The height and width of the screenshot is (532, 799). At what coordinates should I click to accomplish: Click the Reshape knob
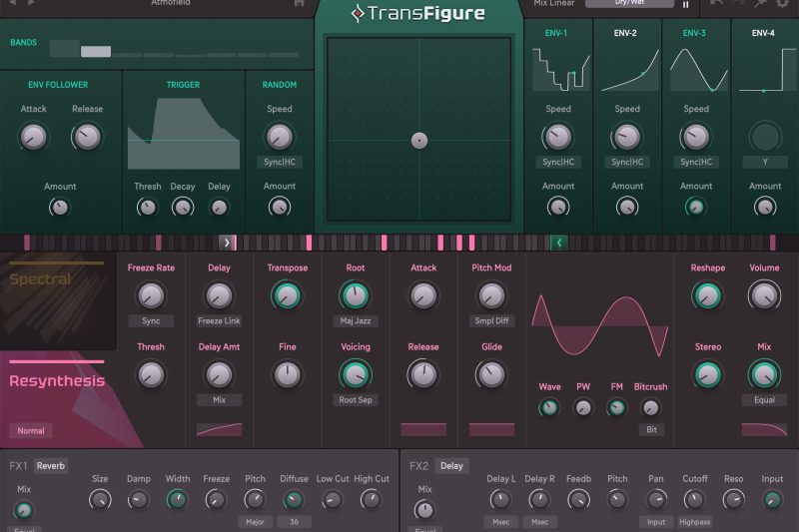click(708, 295)
